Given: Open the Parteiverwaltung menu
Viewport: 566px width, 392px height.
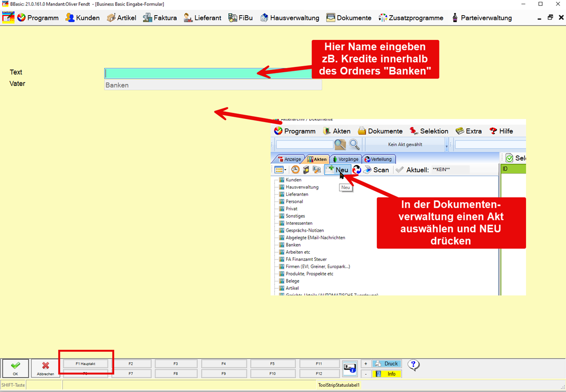Looking at the screenshot, I should point(481,18).
